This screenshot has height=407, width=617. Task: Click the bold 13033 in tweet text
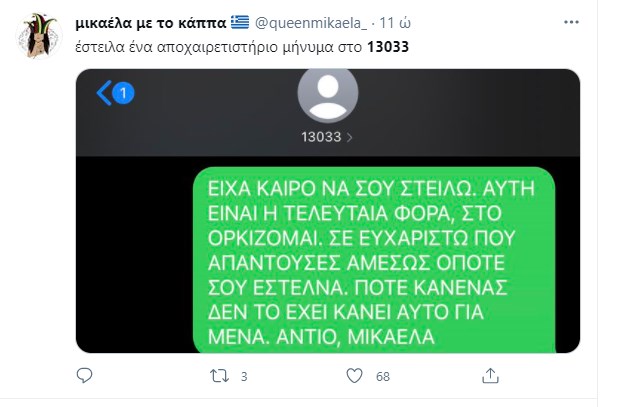click(x=388, y=47)
